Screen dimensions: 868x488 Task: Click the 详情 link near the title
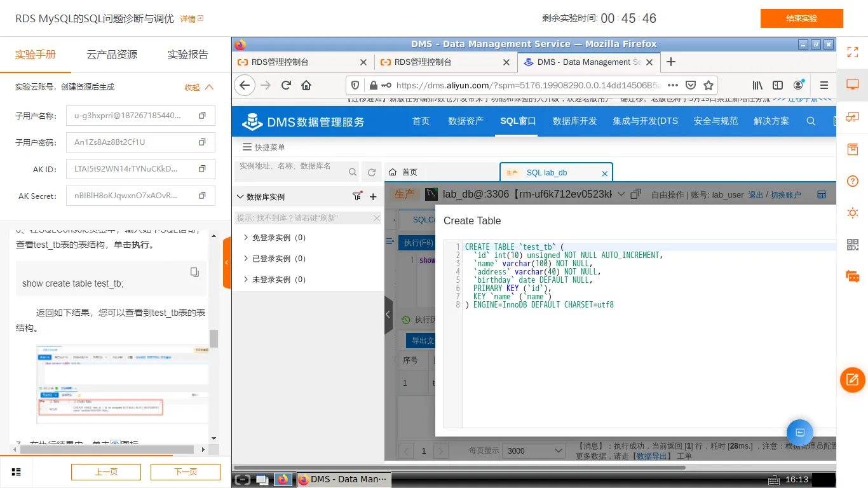tap(192, 19)
